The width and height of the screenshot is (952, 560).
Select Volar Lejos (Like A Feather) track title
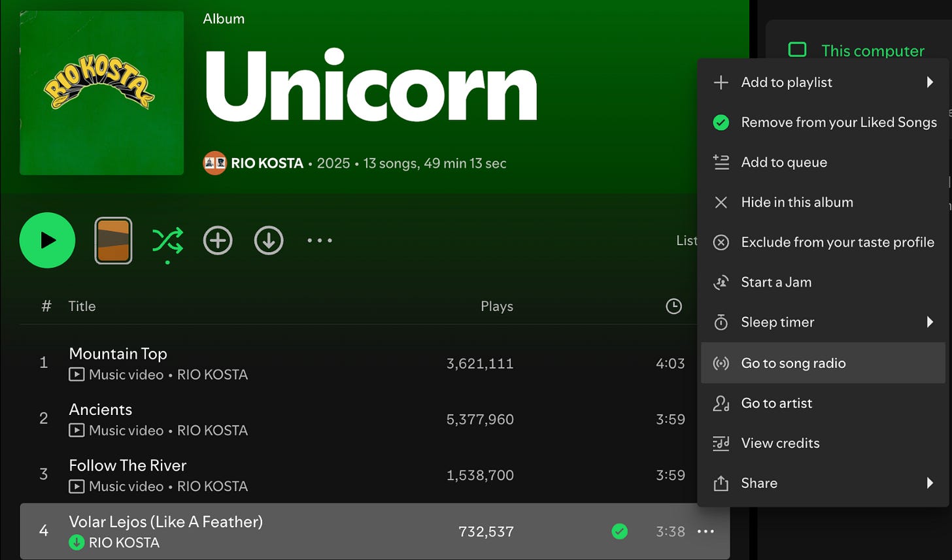coord(165,521)
